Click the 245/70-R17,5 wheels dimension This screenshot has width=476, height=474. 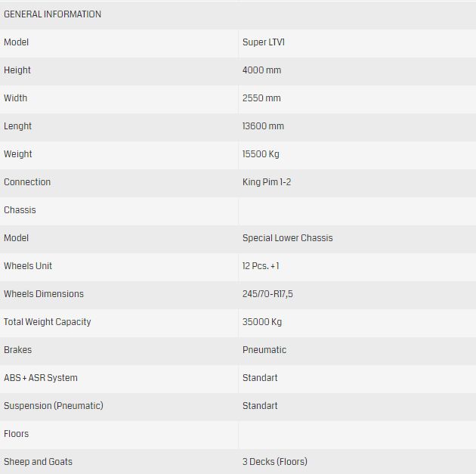267,294
